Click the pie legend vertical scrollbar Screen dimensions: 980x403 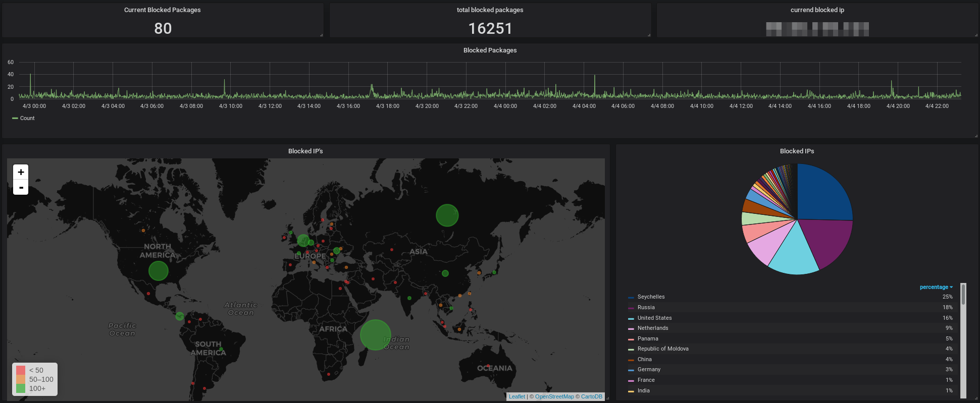[x=963, y=295]
